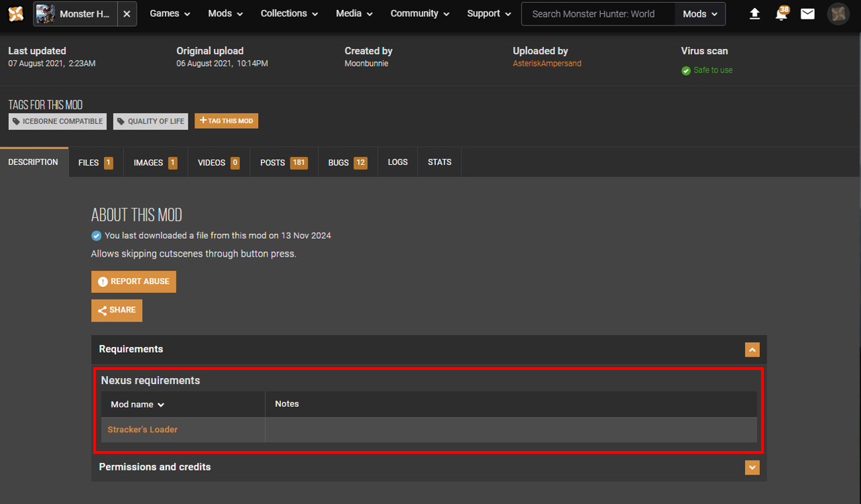861x504 pixels.
Task: Click the '06 August 2021, 10:14PM' date
Action: pos(222,64)
